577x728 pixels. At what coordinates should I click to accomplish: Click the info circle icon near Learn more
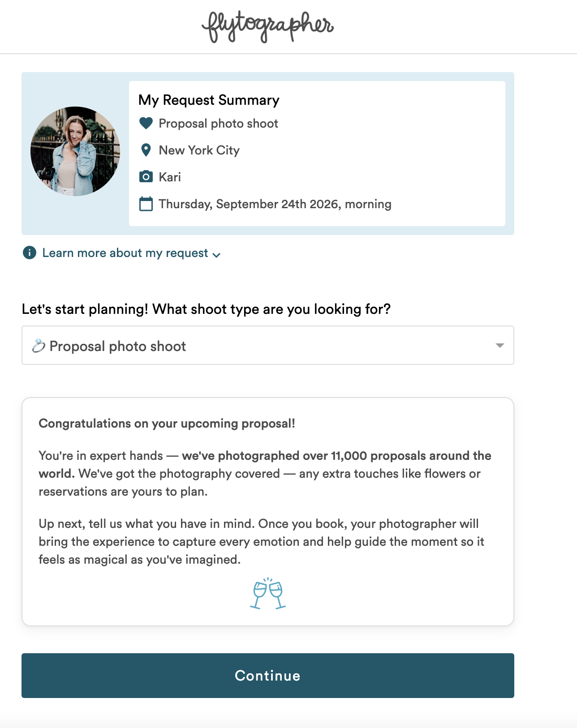30,253
